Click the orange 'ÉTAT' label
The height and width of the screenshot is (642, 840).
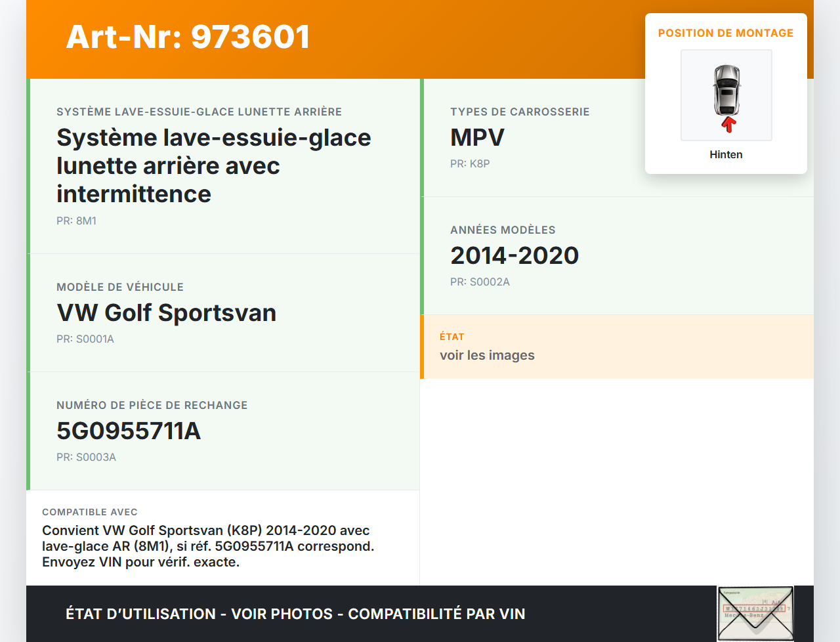(x=452, y=337)
